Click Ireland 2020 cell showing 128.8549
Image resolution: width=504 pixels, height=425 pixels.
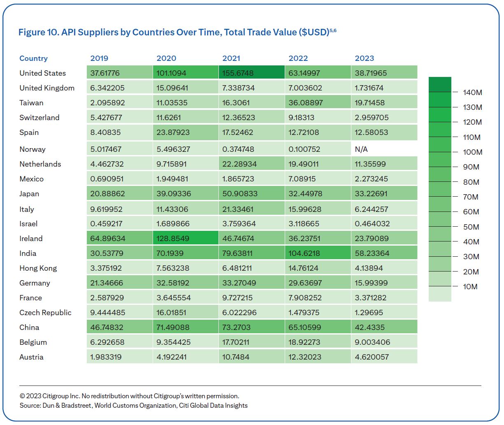click(185, 238)
